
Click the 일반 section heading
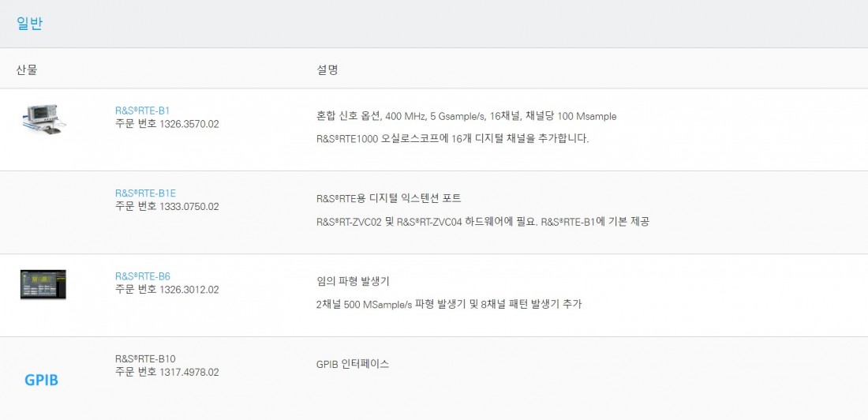click(x=29, y=24)
